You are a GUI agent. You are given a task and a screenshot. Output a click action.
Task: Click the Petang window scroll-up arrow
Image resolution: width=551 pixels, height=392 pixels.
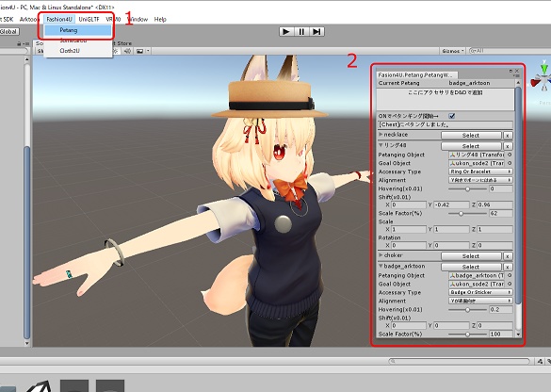pos(518,83)
